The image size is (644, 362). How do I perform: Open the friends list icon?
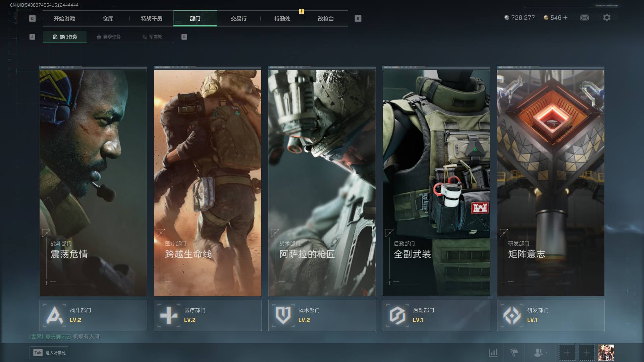538,353
